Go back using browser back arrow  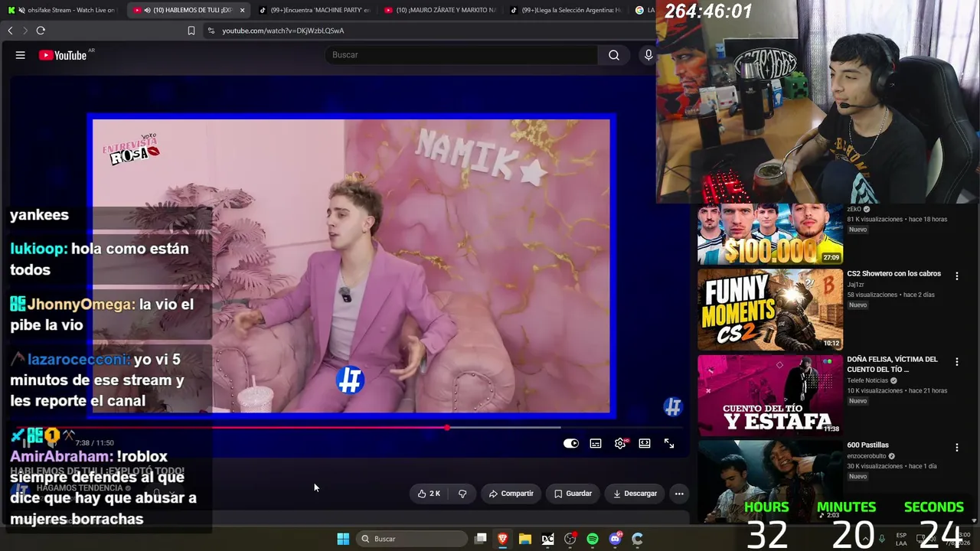(10, 31)
